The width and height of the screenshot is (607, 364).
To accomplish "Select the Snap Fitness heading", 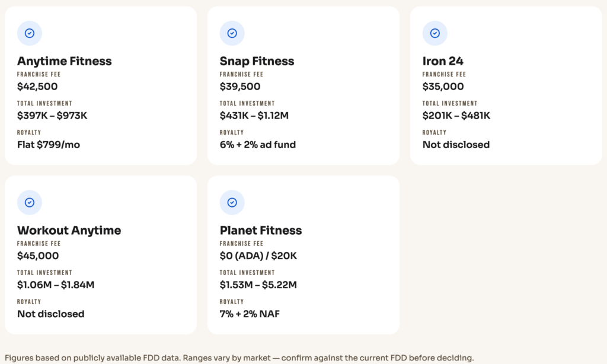I will click(x=257, y=61).
